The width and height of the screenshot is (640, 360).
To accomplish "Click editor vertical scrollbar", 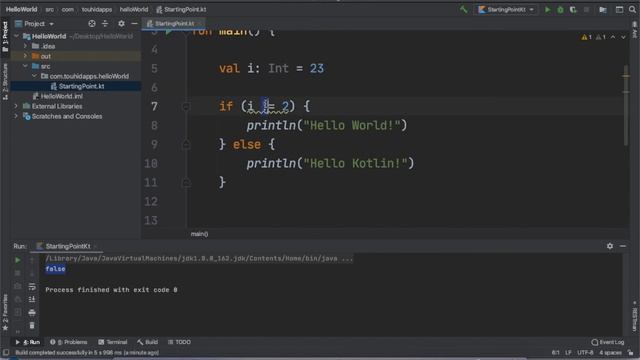I will 626,104.
